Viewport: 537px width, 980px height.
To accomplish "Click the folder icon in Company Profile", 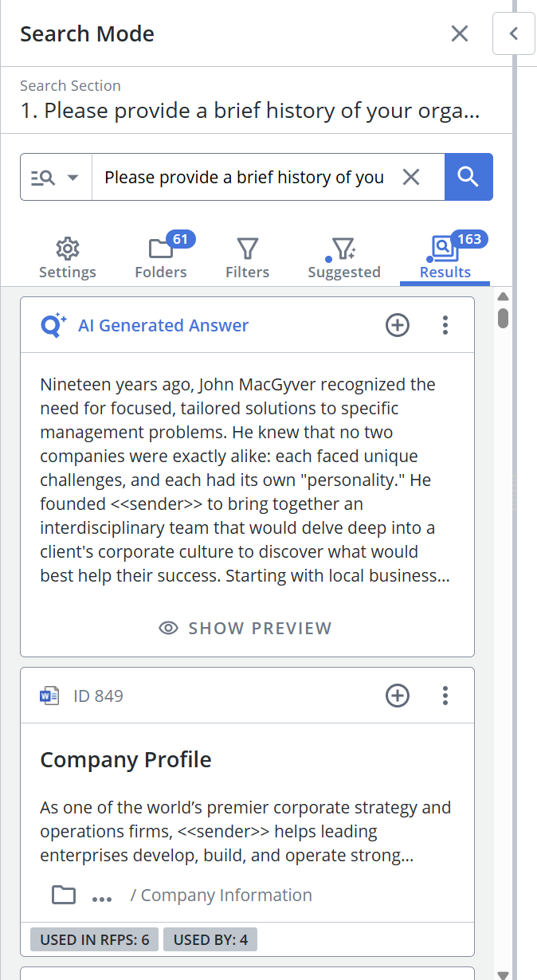I will click(x=64, y=895).
